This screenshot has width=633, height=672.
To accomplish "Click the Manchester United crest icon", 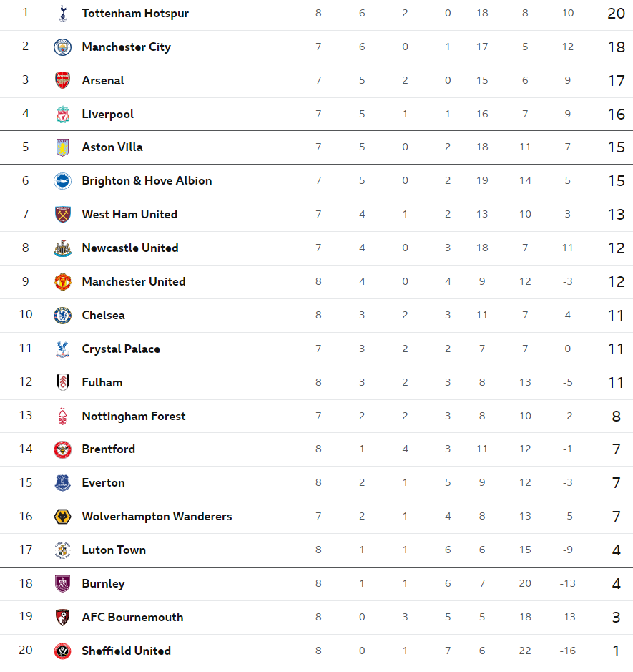I will click(x=62, y=281).
